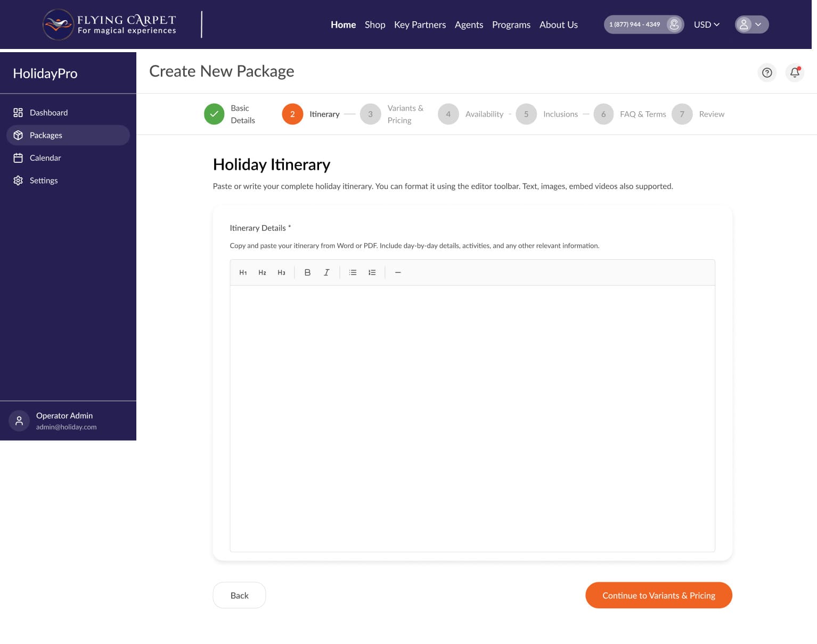Open Settings in the sidebar
The width and height of the screenshot is (817, 644).
click(68, 180)
